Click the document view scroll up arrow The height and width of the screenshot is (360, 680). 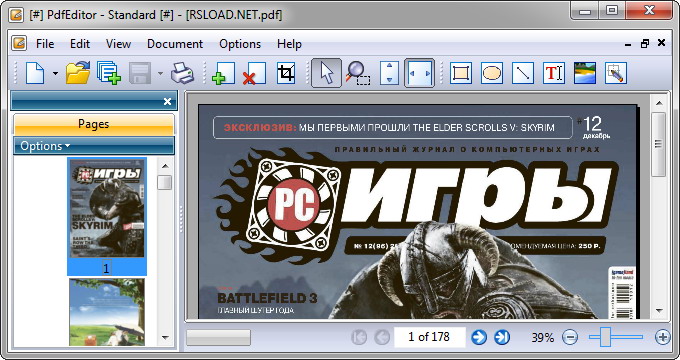(659, 103)
